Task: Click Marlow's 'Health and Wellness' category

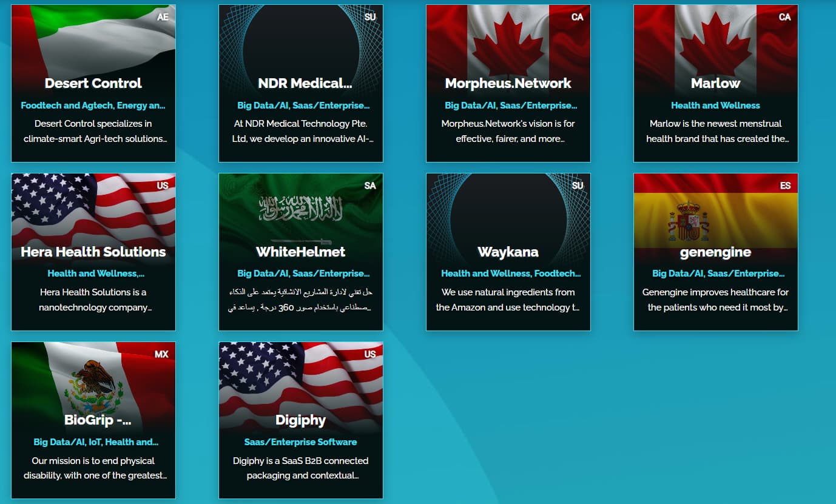Action: [716, 106]
